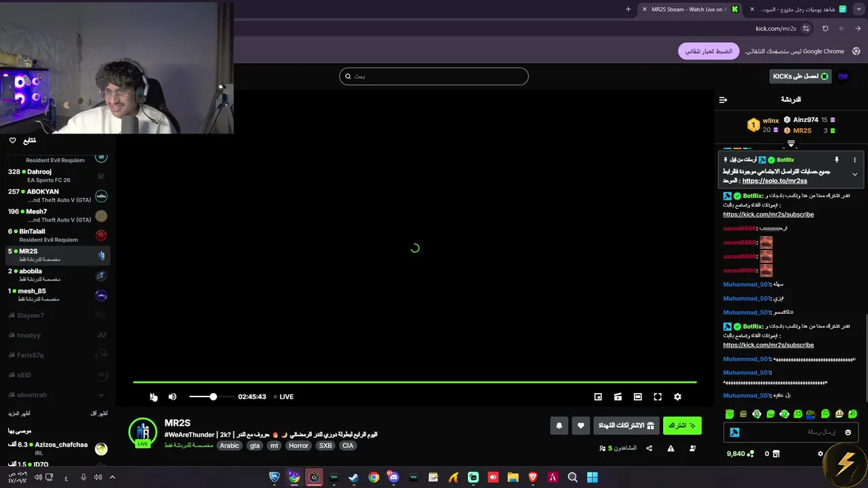Click Set as default browser button
Viewport: 868px width, 488px height.
tap(709, 52)
